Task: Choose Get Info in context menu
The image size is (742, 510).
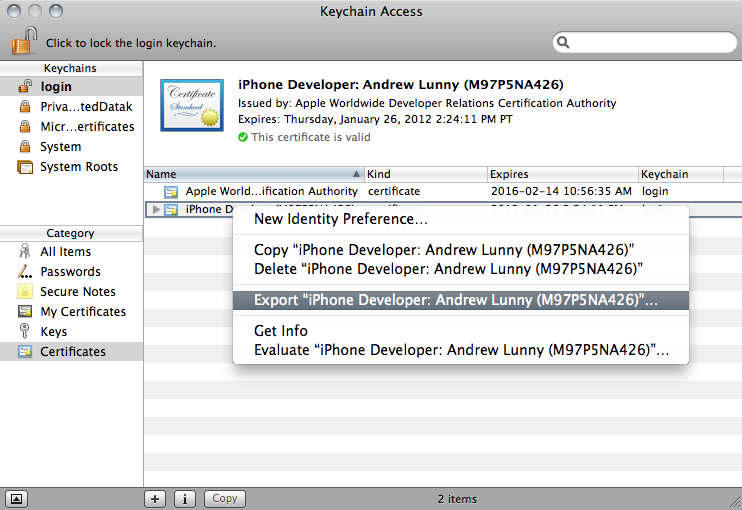Action: (x=281, y=331)
